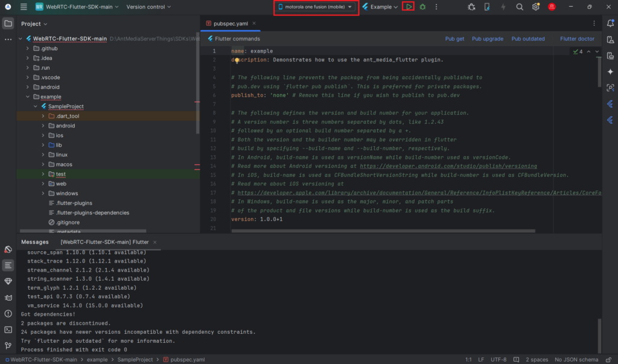
Task: Close the Flutter messages tab
Action: [x=155, y=242]
